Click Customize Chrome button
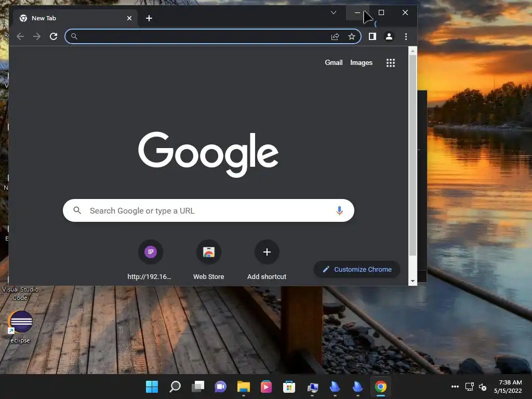The width and height of the screenshot is (532, 399). tap(357, 270)
